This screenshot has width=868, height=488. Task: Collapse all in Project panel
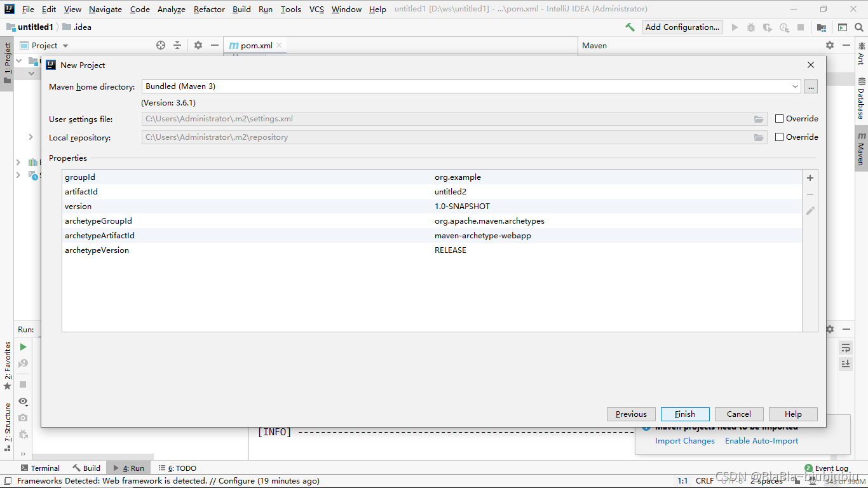(x=177, y=45)
